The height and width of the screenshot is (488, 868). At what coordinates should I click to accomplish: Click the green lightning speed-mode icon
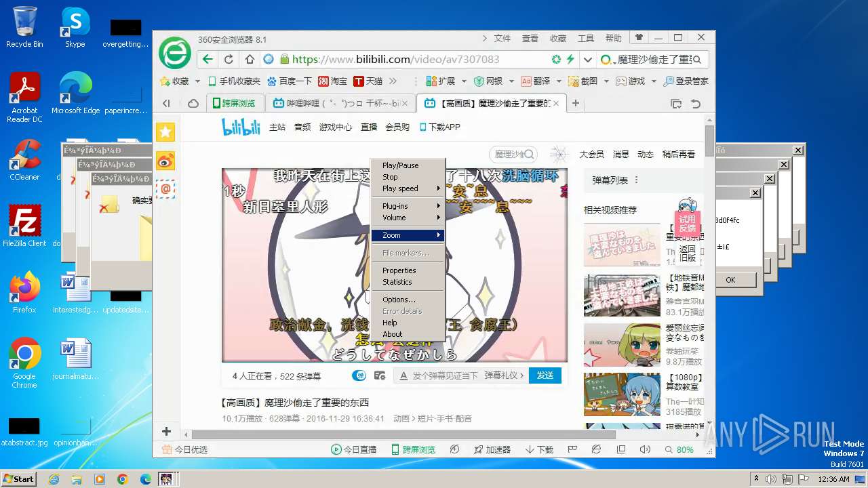570,60
